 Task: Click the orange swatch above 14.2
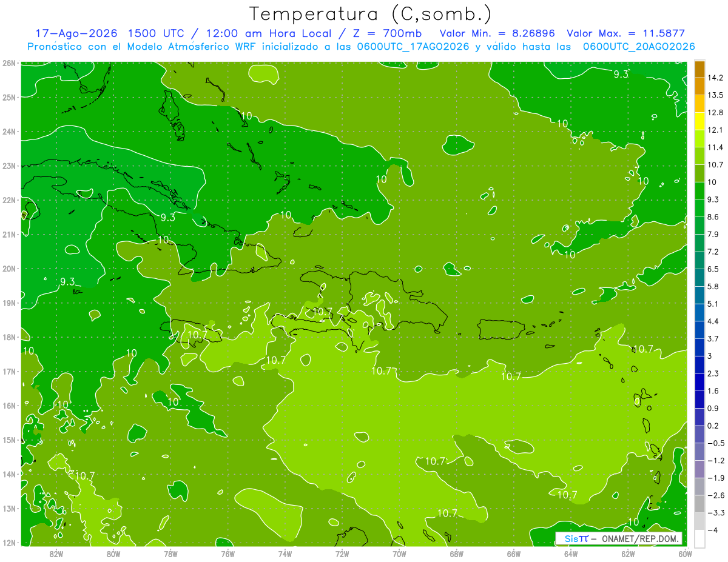click(699, 69)
